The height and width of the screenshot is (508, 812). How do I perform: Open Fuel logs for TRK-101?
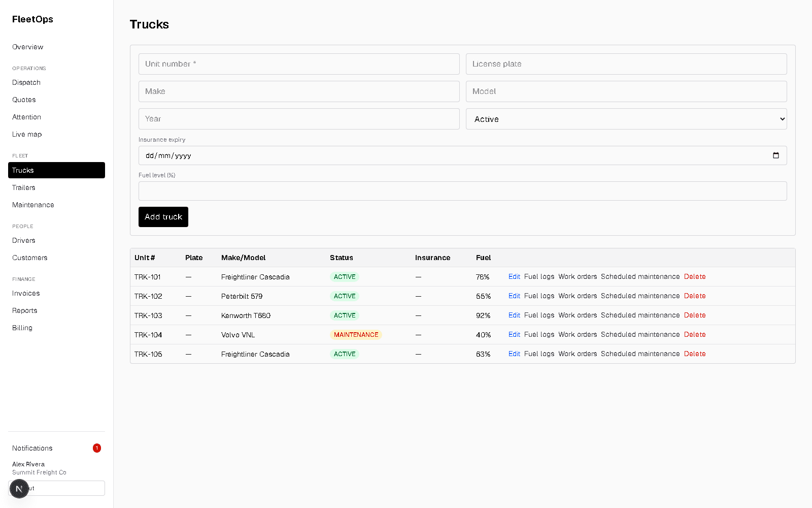(x=539, y=276)
